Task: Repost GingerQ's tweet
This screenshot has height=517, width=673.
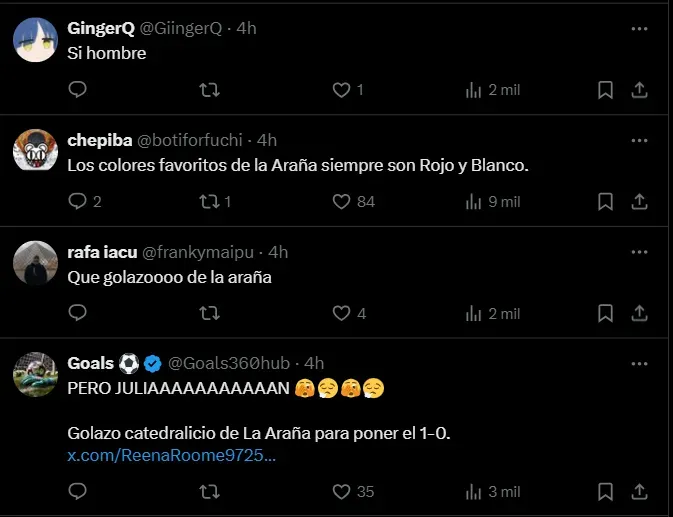Action: point(209,90)
